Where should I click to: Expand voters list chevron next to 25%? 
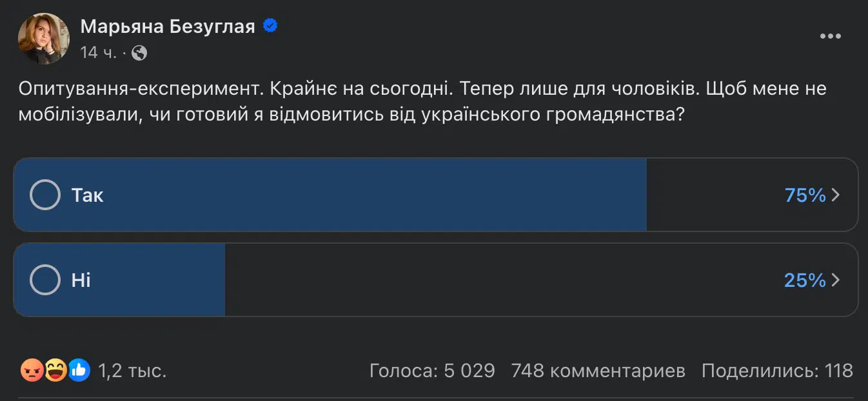(x=836, y=280)
